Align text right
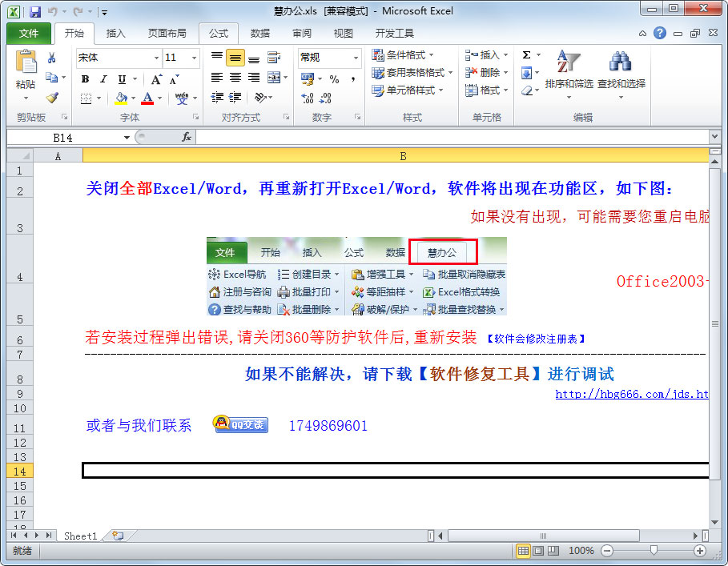Image resolution: width=728 pixels, height=566 pixels. pyautogui.click(x=254, y=78)
